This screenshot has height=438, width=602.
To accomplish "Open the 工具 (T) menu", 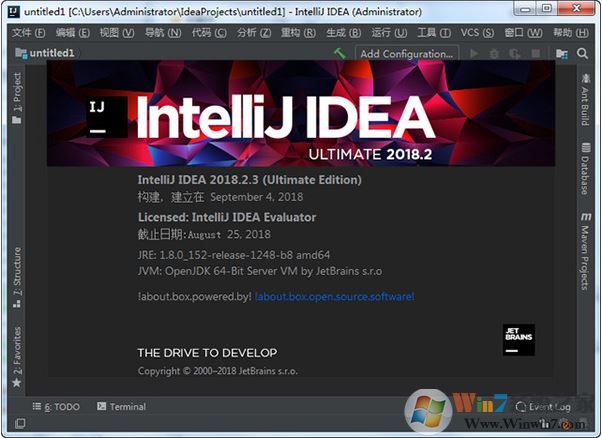I will coord(434,33).
